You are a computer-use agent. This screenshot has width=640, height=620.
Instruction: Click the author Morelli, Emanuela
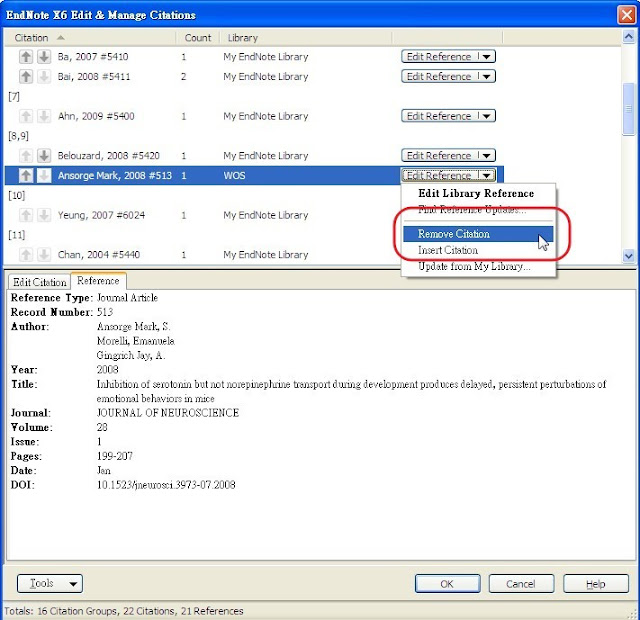136,341
